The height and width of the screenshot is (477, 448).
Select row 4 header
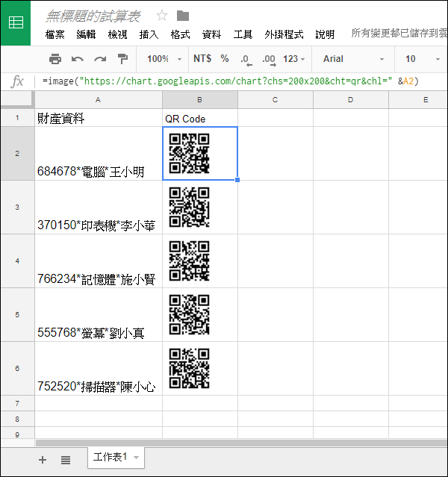pyautogui.click(x=17, y=261)
